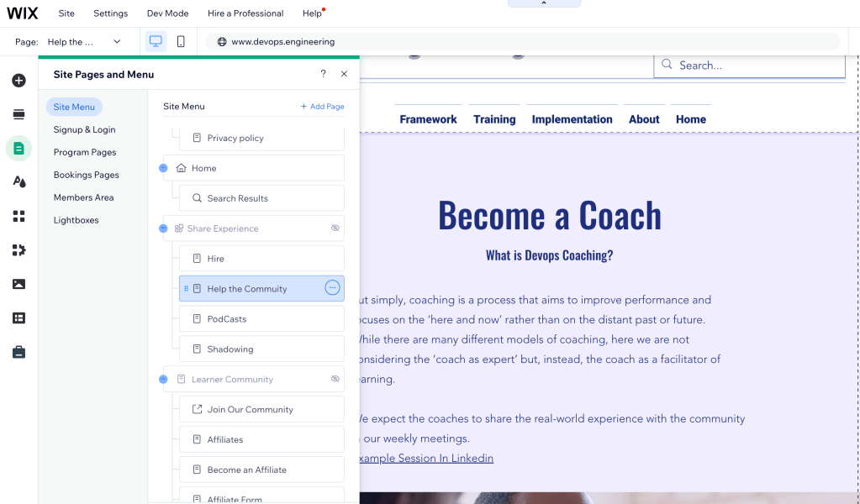Click the external link icon for Join Our Community
860x504 pixels.
(197, 409)
